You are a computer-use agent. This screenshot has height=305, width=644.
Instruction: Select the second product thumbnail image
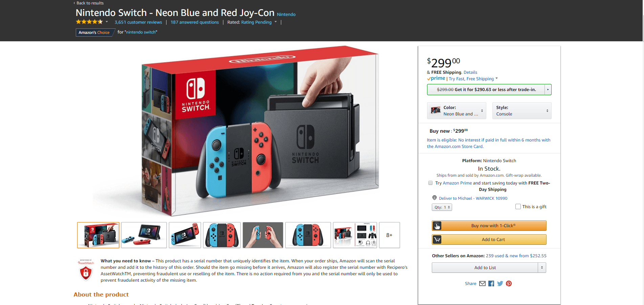[144, 235]
